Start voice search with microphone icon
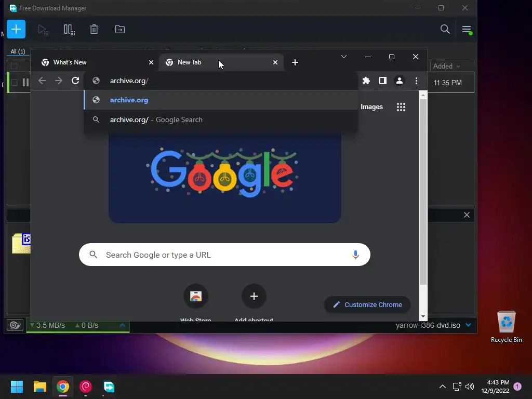532x399 pixels. pos(355,255)
